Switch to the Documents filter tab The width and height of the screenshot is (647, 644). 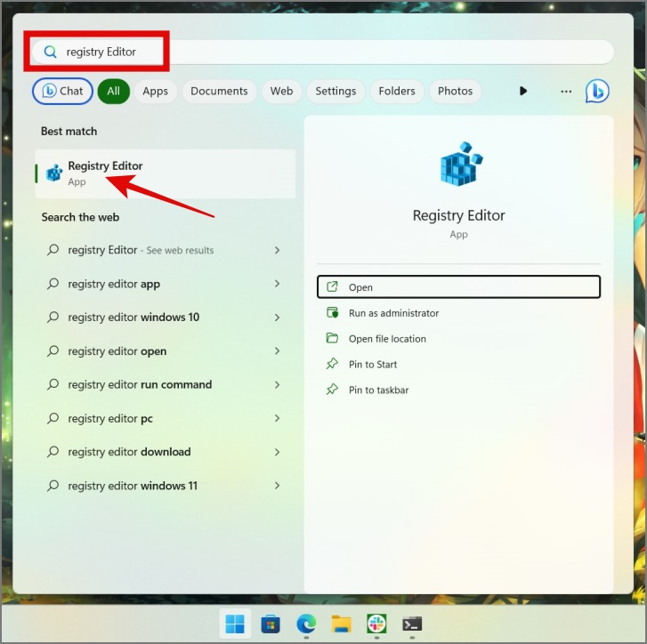click(x=219, y=91)
